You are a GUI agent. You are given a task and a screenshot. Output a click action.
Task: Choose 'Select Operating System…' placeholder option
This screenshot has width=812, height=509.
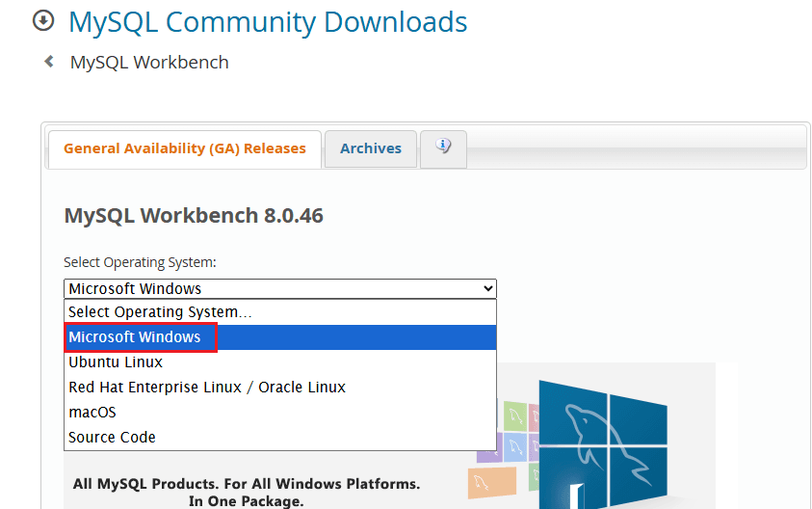[280, 312]
